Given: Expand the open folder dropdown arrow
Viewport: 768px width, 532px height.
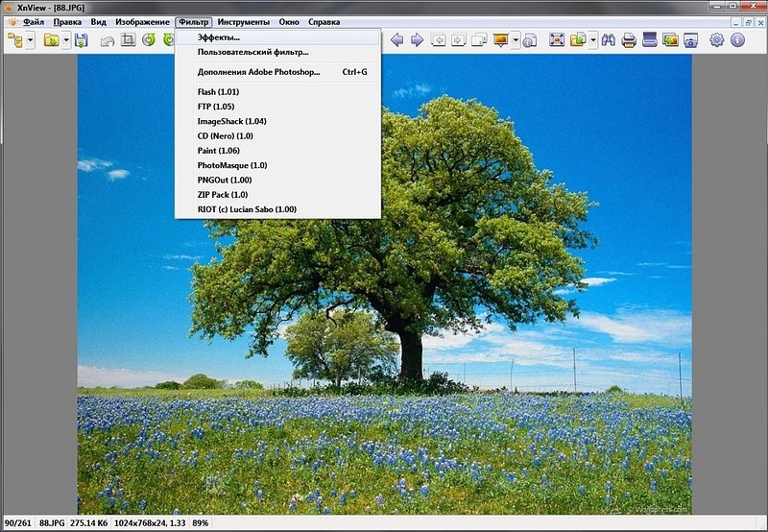Looking at the screenshot, I should [65, 40].
